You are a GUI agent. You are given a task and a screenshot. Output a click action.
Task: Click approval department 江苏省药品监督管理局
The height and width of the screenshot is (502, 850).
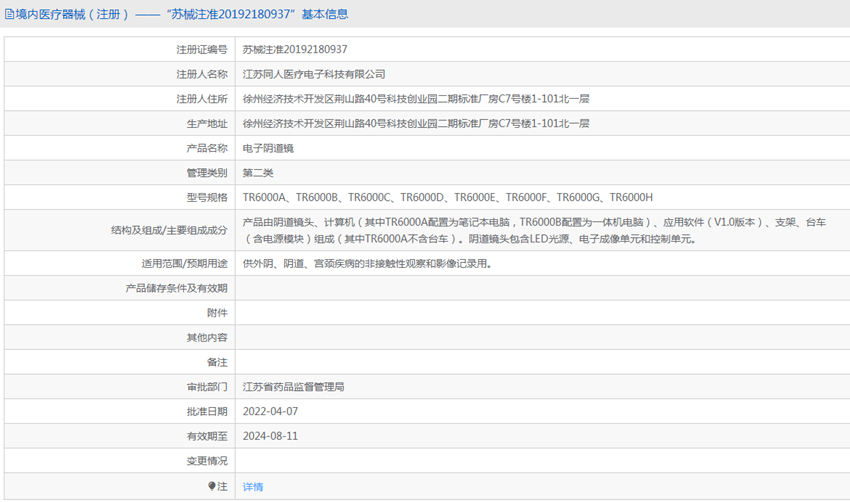[293, 387]
